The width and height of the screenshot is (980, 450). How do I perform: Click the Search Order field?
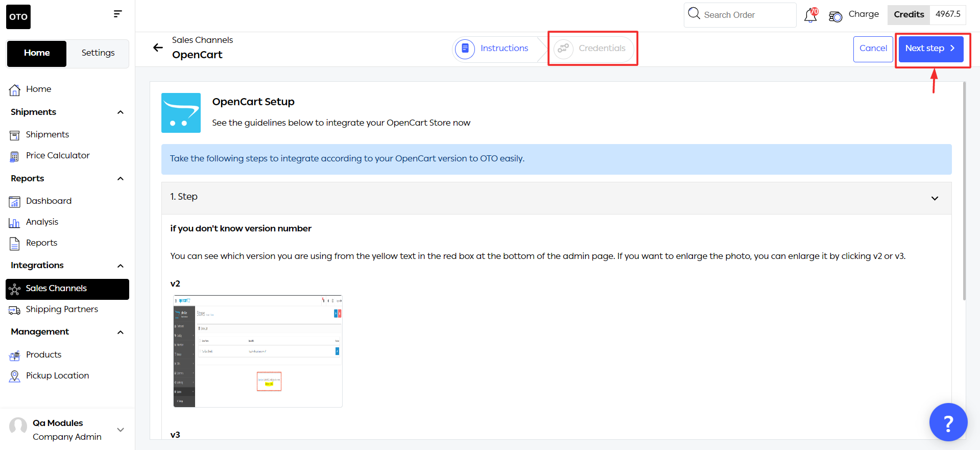(740, 15)
